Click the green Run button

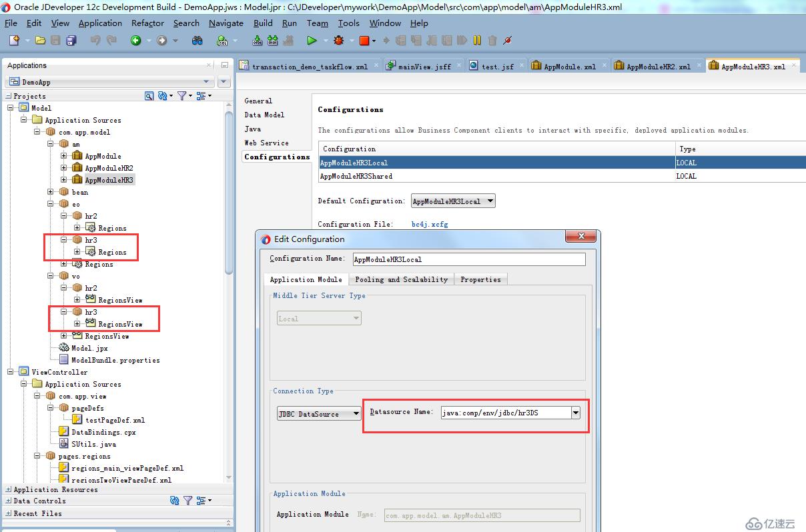coord(311,41)
